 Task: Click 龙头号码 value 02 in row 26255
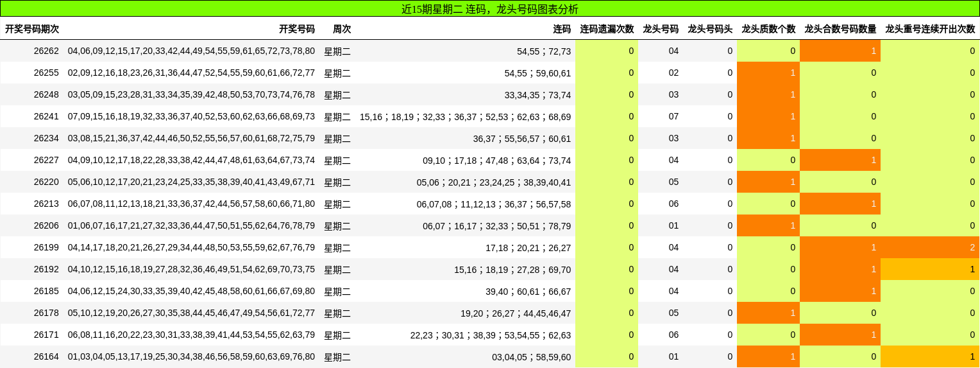point(673,73)
